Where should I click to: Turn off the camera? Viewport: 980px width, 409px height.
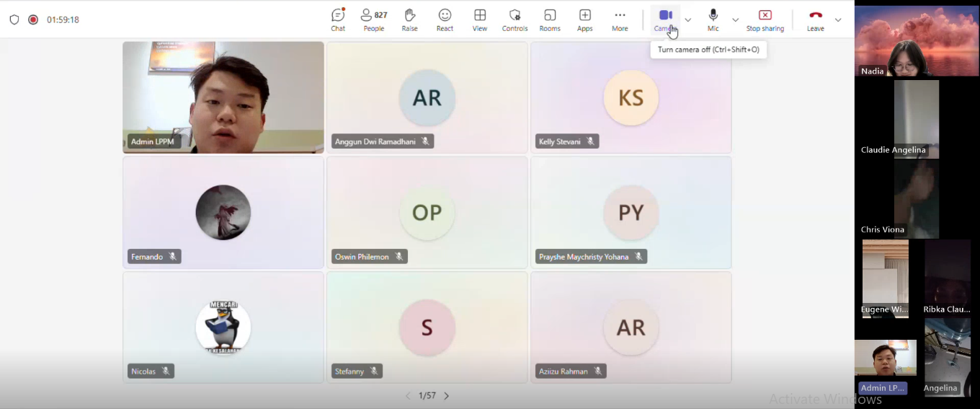pos(665,19)
